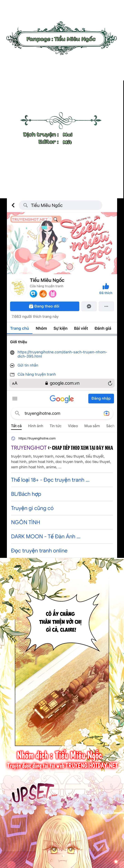Click the Google hamburger menu icon
Viewport: 124px width, 868px height.
(x=15, y=398)
